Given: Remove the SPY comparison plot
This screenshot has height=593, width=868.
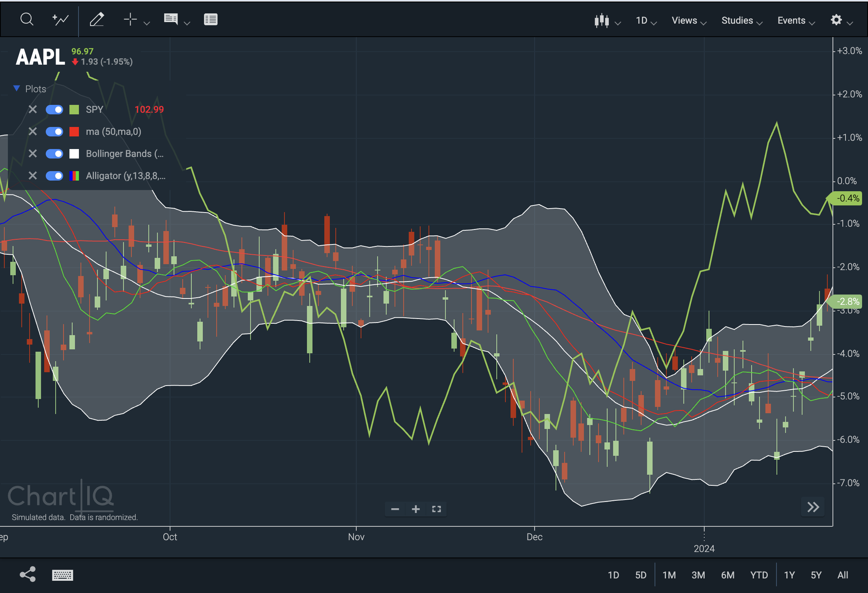Looking at the screenshot, I should (x=33, y=109).
